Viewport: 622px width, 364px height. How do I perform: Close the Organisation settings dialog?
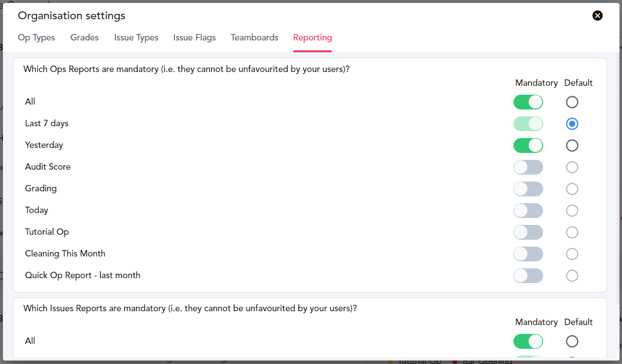(597, 16)
